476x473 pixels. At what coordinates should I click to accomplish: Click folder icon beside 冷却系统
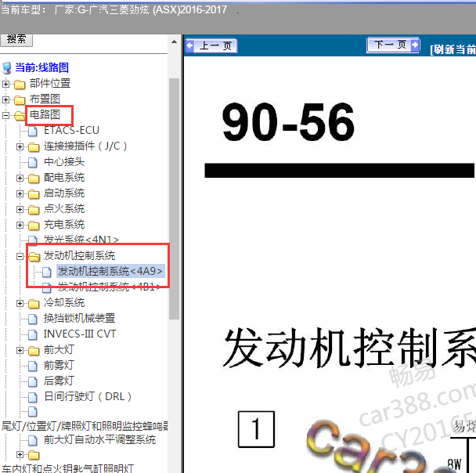coord(34,304)
